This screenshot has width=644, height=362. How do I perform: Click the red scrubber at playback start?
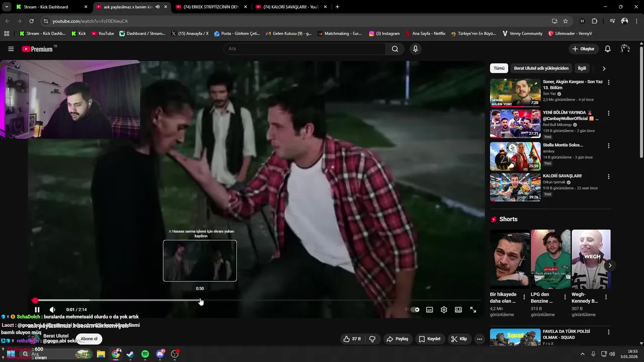[35, 301]
